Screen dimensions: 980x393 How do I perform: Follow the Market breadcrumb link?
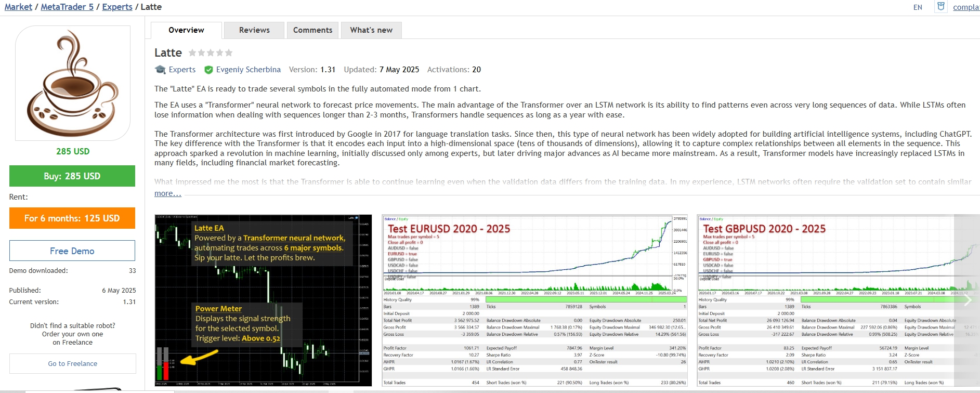coord(18,7)
